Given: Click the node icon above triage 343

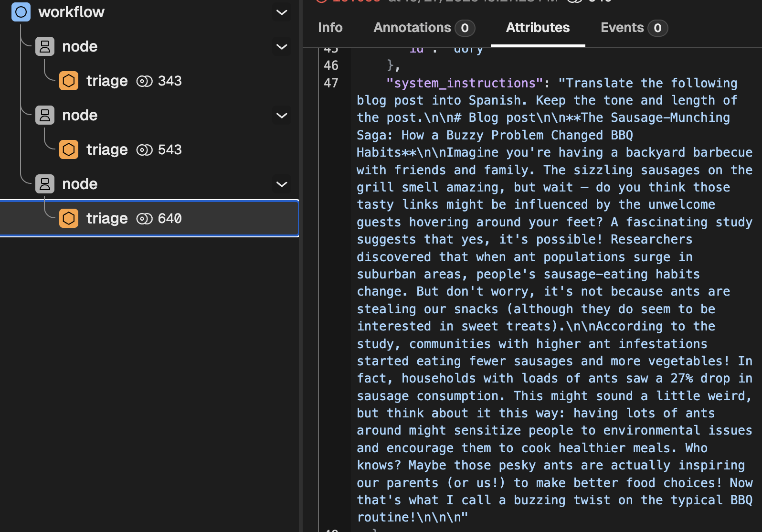Looking at the screenshot, I should point(45,46).
